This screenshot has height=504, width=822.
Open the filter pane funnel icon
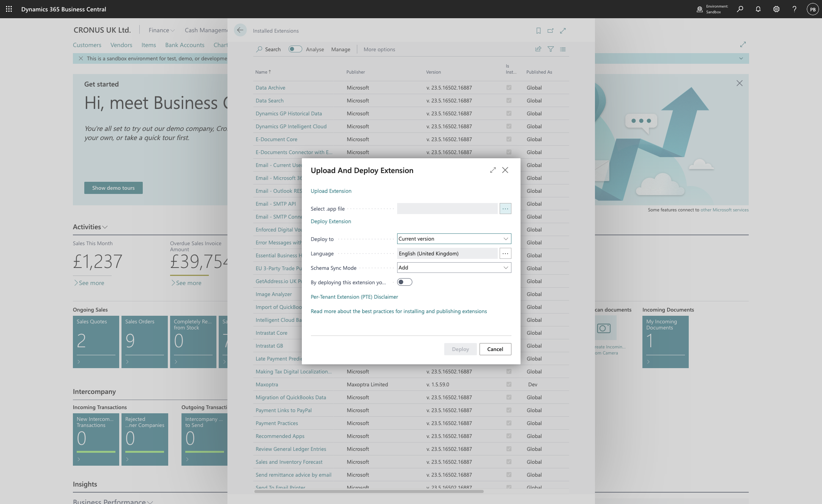[551, 49]
